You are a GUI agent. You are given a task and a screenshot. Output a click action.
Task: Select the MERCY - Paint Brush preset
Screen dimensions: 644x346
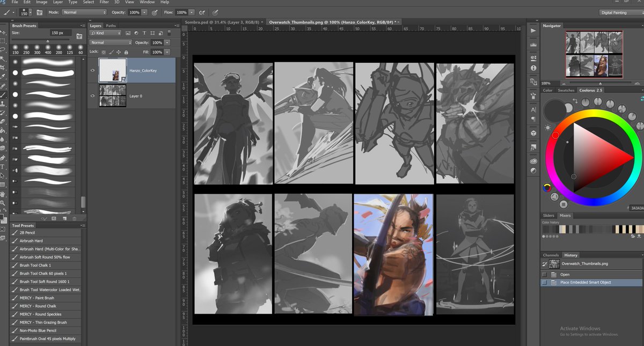tap(37, 298)
